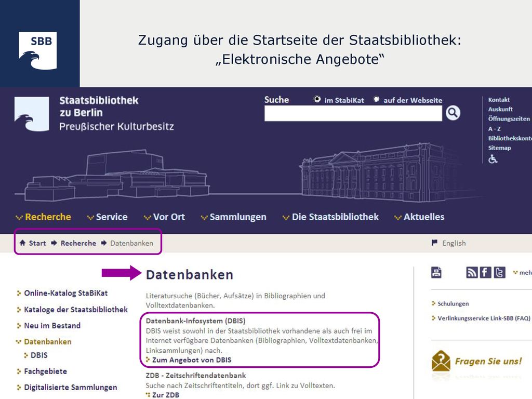This screenshot has height=399, width=532.
Task: Open the A - Z index link
Action: (495, 129)
